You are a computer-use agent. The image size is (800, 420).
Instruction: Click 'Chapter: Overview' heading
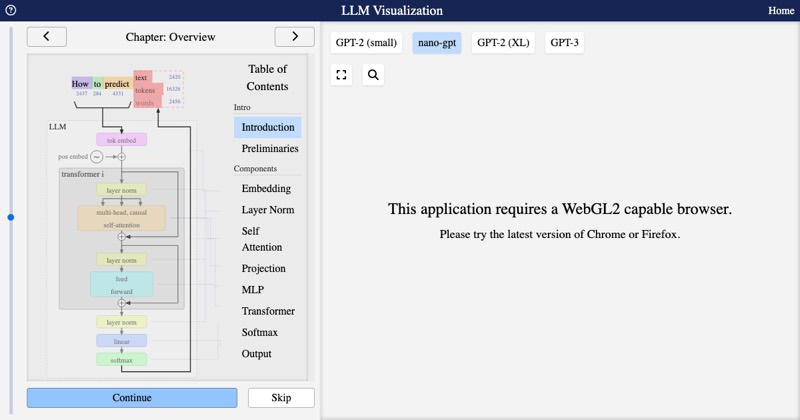[x=170, y=37]
